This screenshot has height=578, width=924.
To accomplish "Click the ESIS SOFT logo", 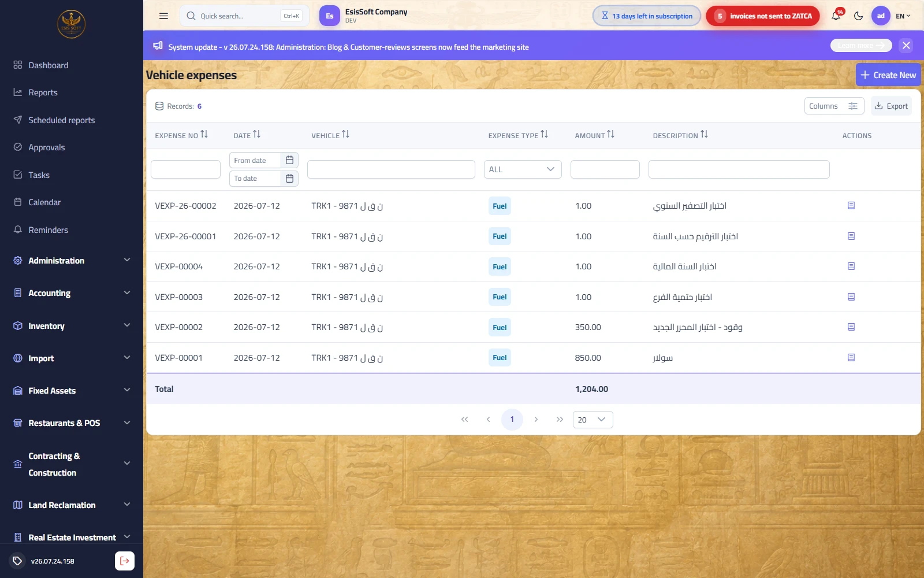I will [x=71, y=24].
